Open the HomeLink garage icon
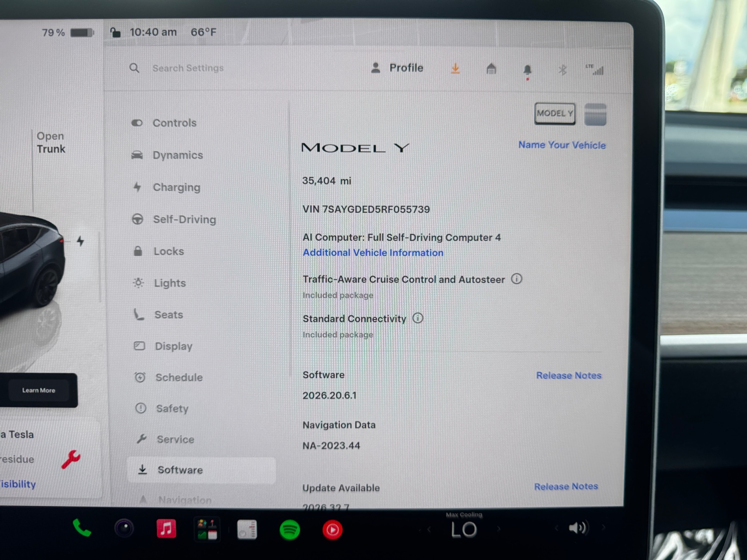The width and height of the screenshot is (747, 560). 491,69
